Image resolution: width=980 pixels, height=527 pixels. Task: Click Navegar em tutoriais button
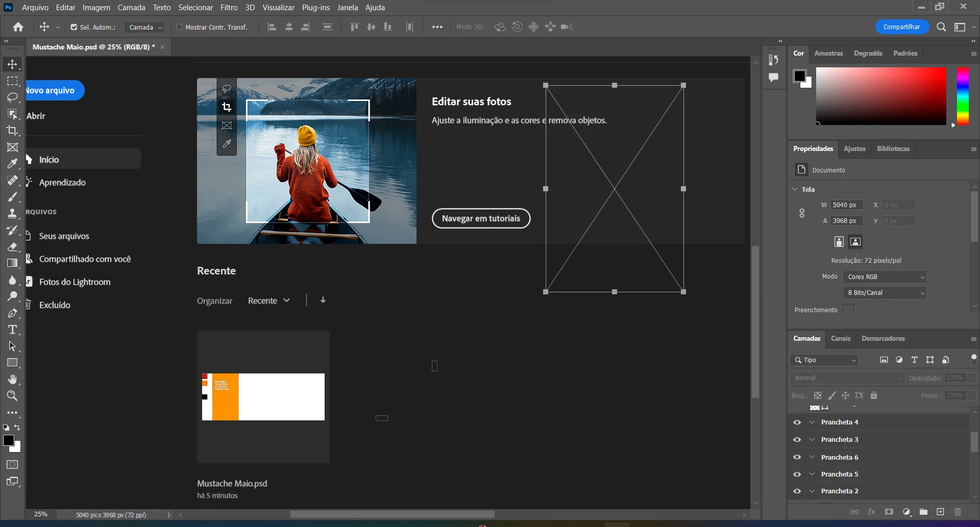[481, 218]
